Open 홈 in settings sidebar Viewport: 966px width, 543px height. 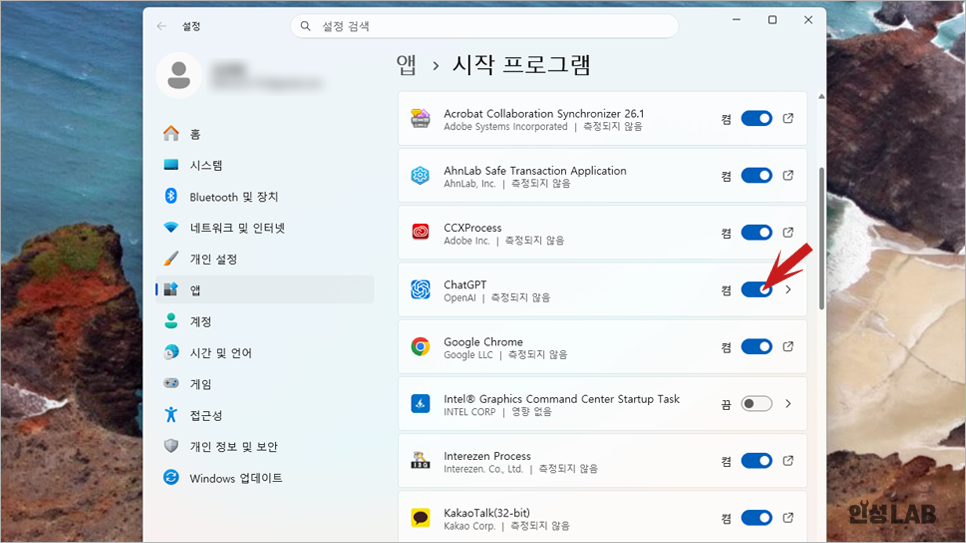tap(264, 134)
